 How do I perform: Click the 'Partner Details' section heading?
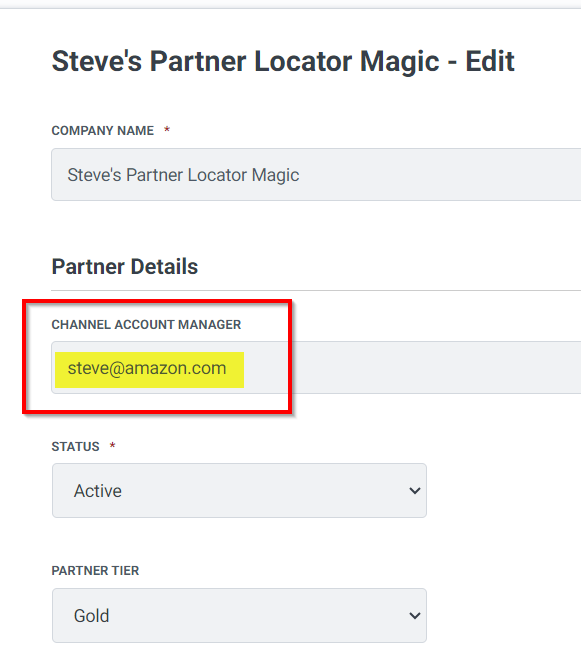tap(125, 267)
